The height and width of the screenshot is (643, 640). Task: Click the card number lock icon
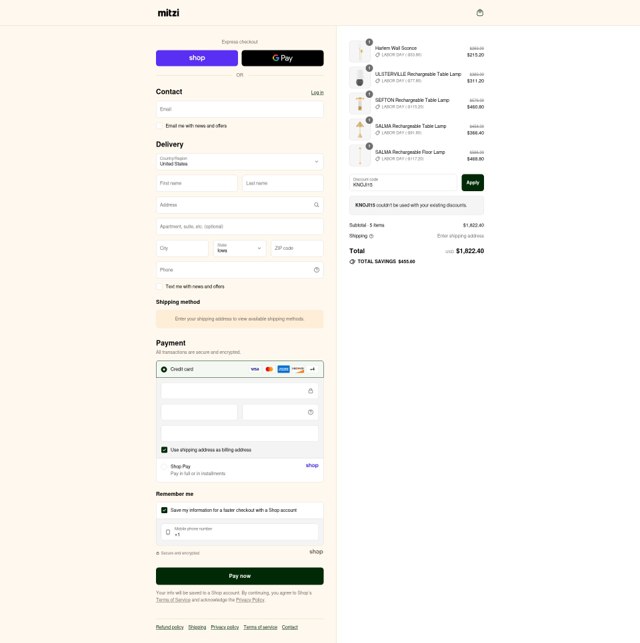tap(310, 391)
